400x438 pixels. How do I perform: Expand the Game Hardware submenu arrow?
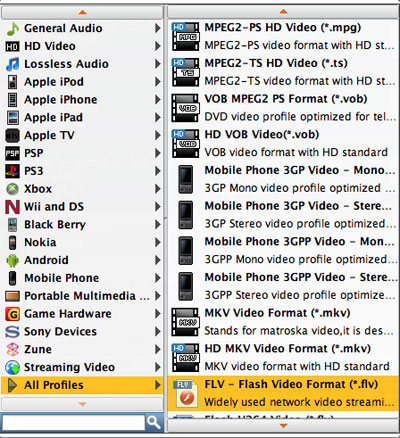[x=158, y=314]
